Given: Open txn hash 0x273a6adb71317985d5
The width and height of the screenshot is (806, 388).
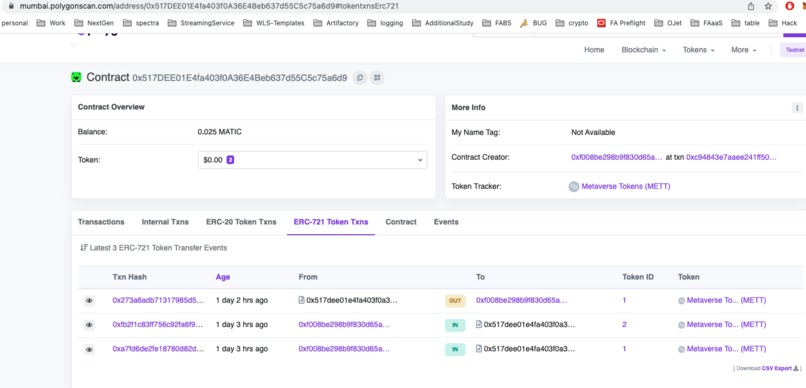Looking at the screenshot, I should (158, 300).
